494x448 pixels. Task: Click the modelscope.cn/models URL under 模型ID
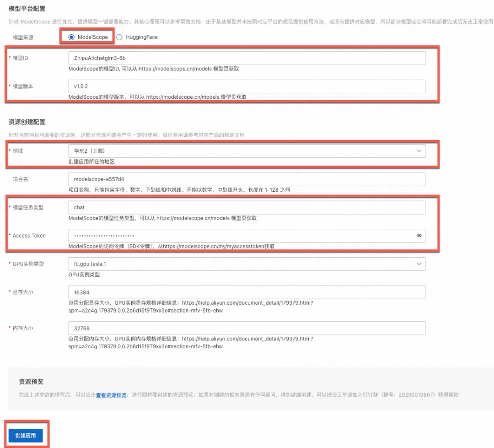coord(175,69)
